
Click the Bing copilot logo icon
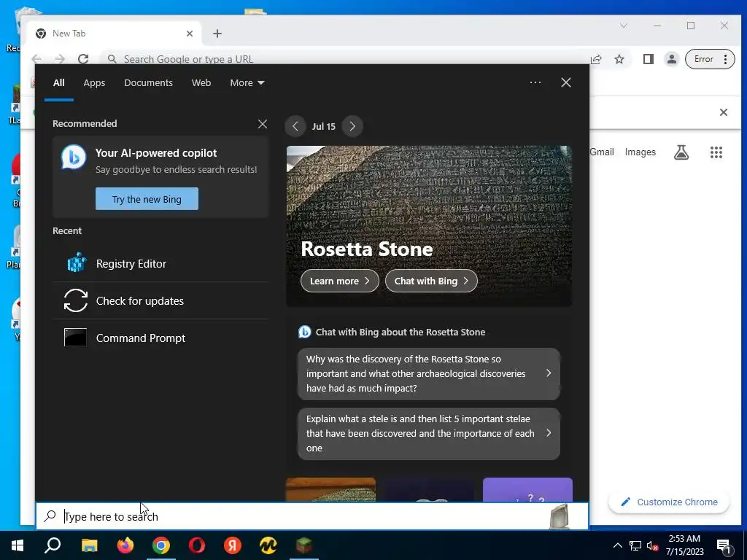[74, 157]
